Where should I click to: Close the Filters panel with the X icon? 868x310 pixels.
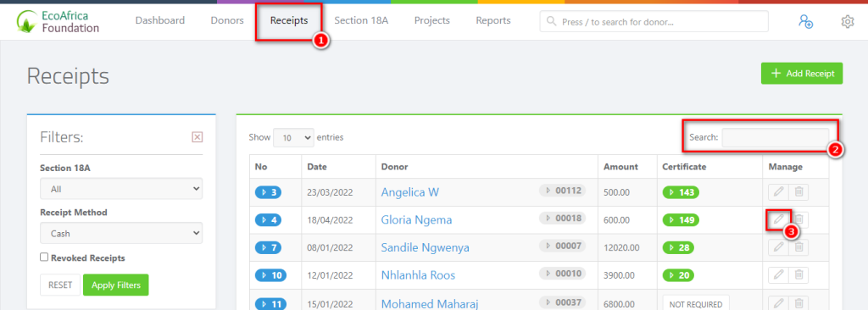pyautogui.click(x=197, y=136)
